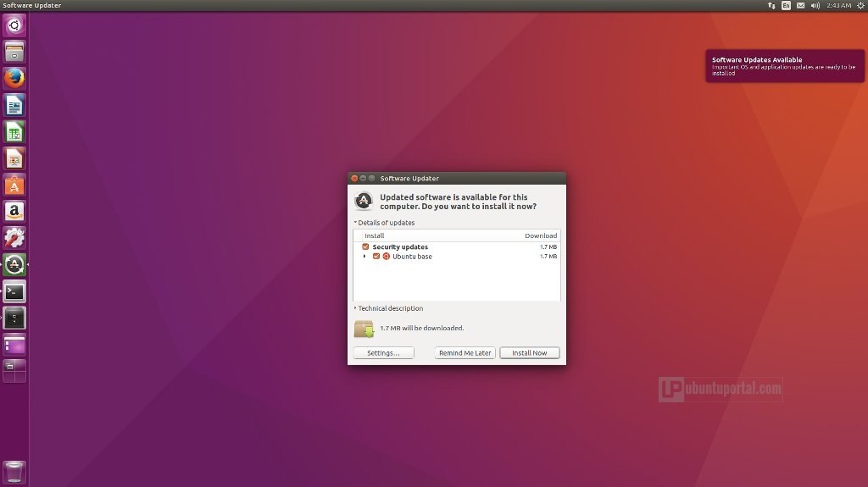This screenshot has height=487, width=868.
Task: Launch Firefox web browser
Action: click(x=14, y=79)
